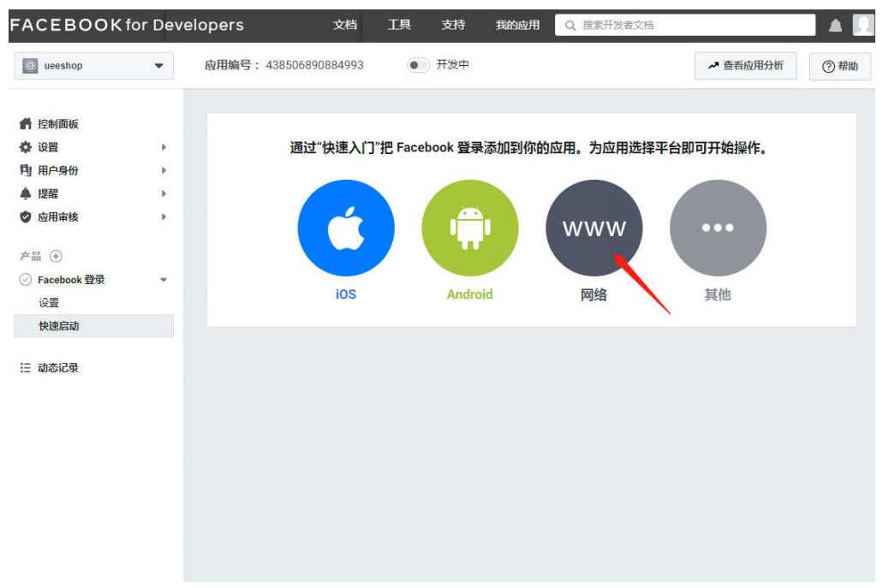
Task: Open 控制面板 dashboard in sidebar
Action: click(x=57, y=124)
